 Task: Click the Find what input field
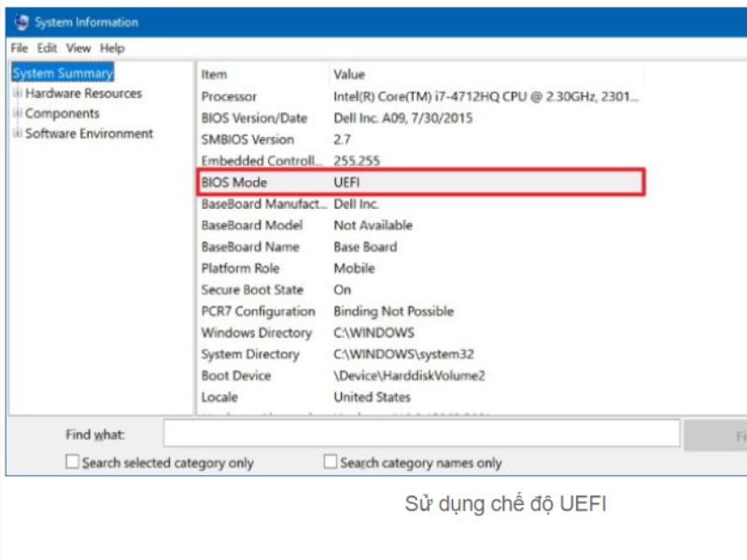(422, 433)
